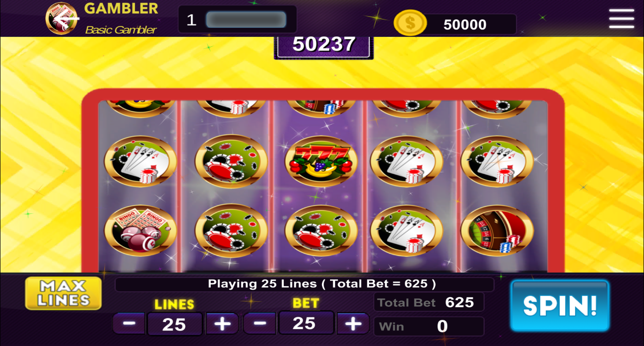The height and width of the screenshot is (346, 644).
Task: Increase the number of lines
Action: (x=222, y=323)
